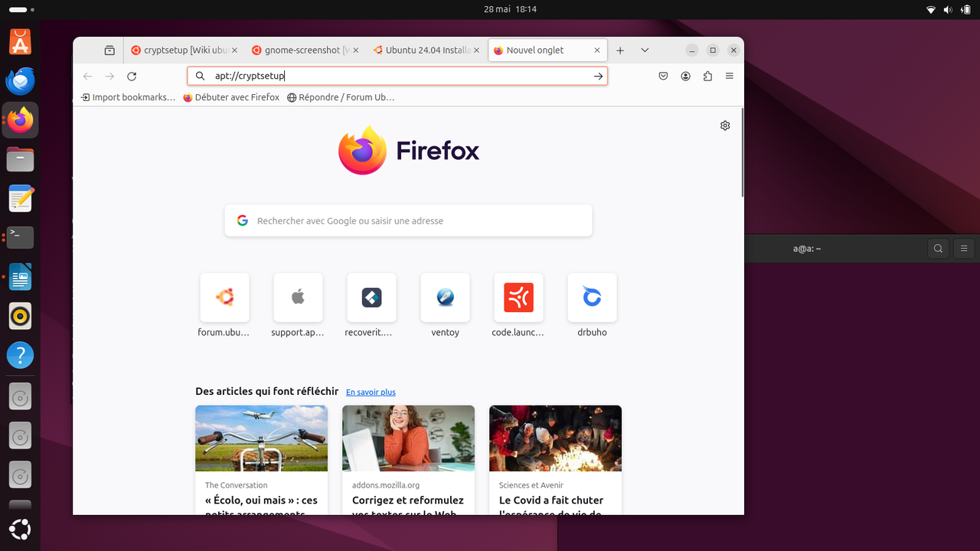Screen dimensions: 980x551
Task: Close the gnome-screenshot tab
Action: (355, 51)
